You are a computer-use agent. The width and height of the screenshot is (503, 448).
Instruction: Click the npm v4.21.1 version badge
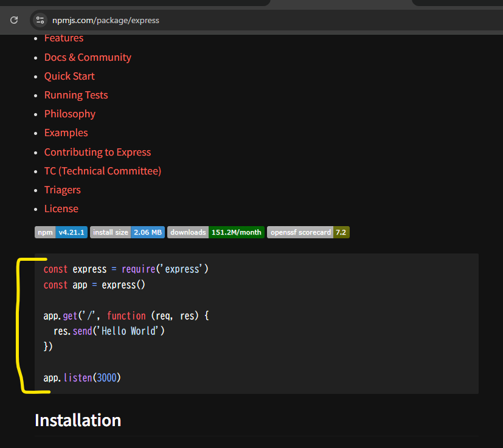click(x=61, y=232)
